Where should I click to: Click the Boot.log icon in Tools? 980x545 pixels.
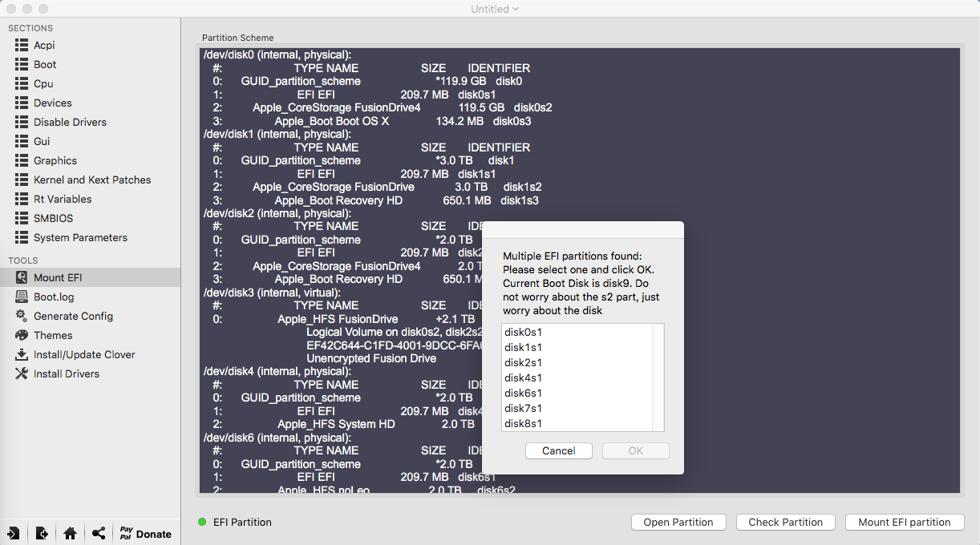pyautogui.click(x=22, y=297)
